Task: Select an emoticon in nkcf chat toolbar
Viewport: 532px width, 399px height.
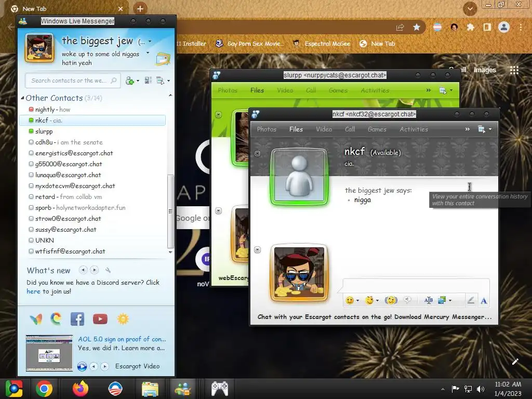Action: (350, 300)
